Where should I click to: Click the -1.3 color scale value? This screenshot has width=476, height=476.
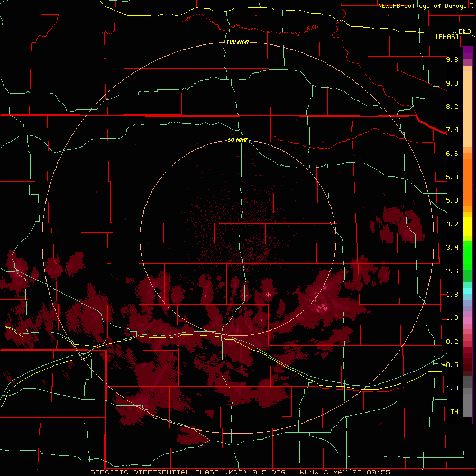[x=450, y=388]
